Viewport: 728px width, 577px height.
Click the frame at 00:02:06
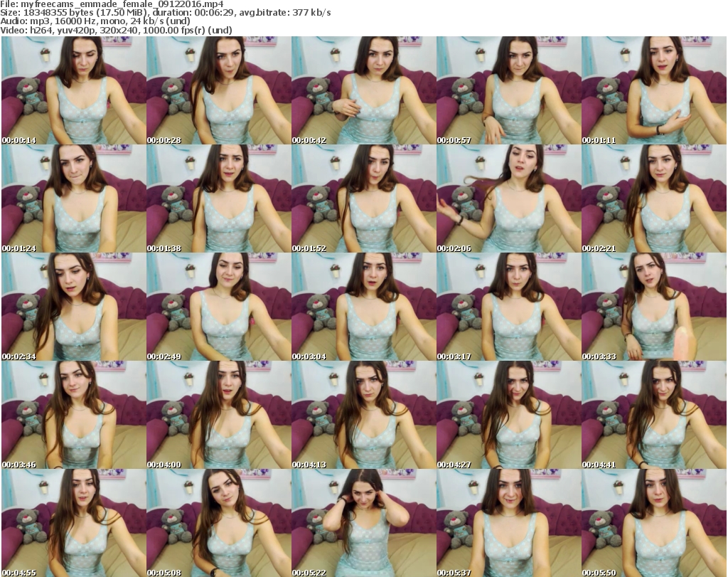click(508, 198)
